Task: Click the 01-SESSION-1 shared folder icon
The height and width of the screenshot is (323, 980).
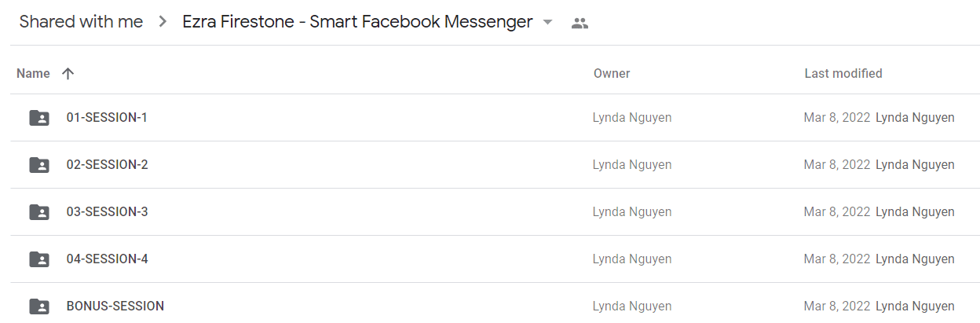Action: click(x=39, y=118)
